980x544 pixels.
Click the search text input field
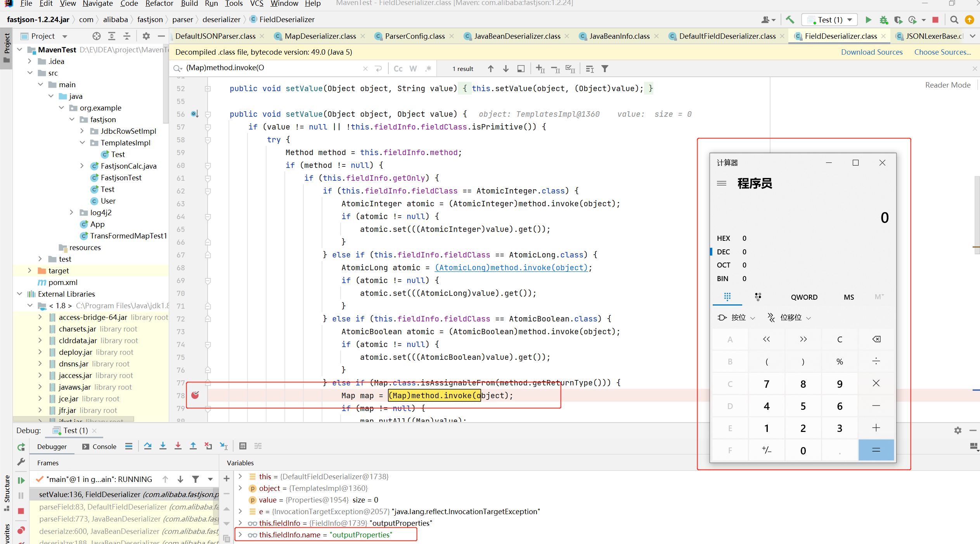(272, 68)
